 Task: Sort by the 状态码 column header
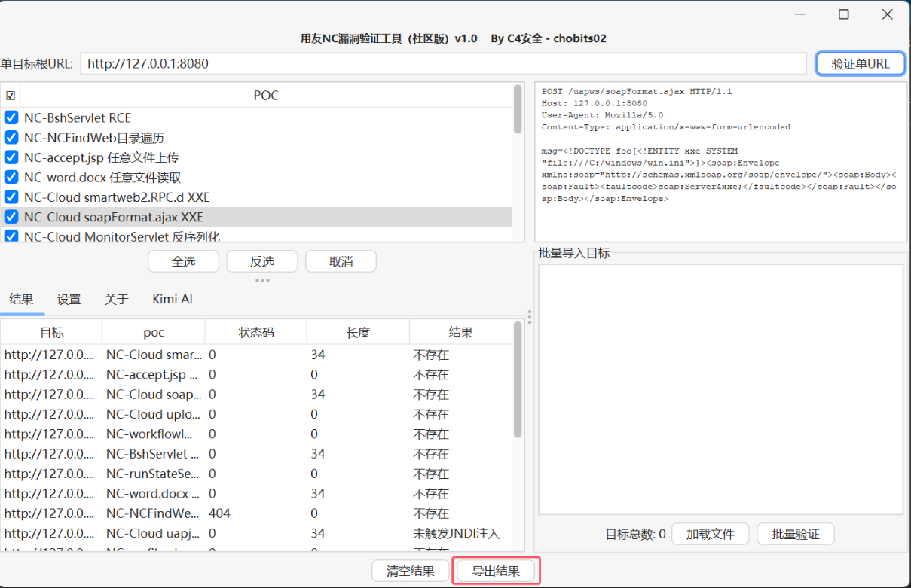[255, 332]
